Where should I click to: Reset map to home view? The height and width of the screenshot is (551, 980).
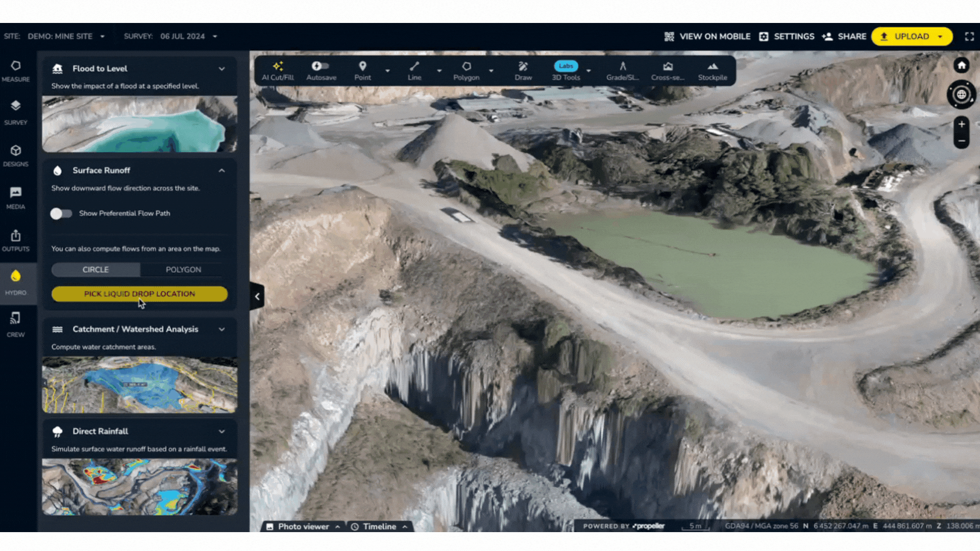[x=962, y=65]
